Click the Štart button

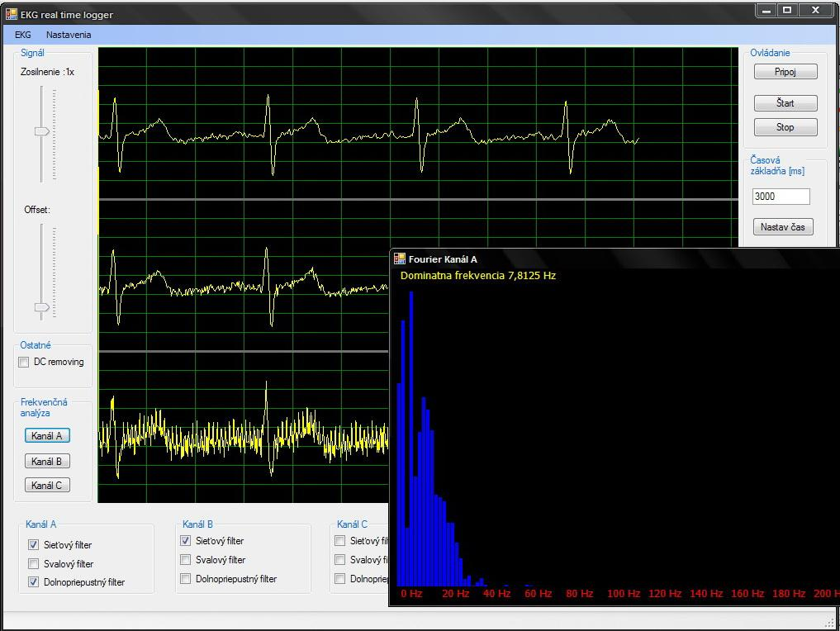(785, 103)
